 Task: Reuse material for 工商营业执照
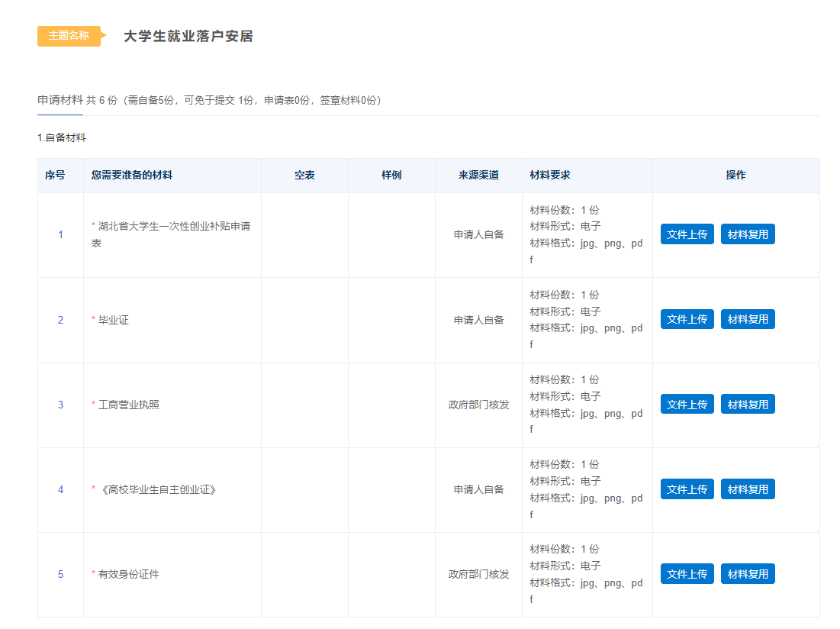pos(748,405)
